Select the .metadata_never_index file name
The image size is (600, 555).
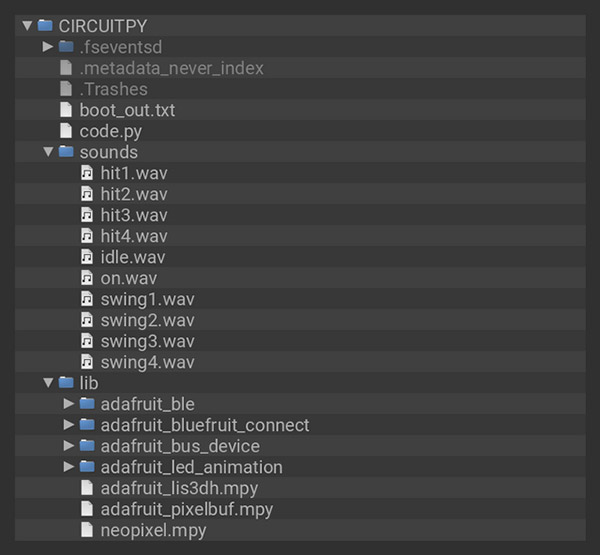pos(172,69)
